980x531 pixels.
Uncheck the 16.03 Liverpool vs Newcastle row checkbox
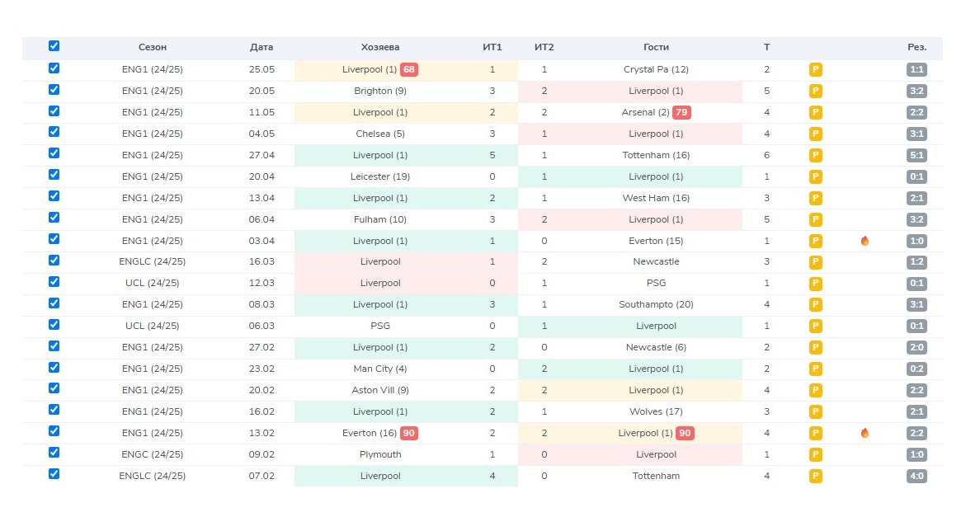pos(54,260)
